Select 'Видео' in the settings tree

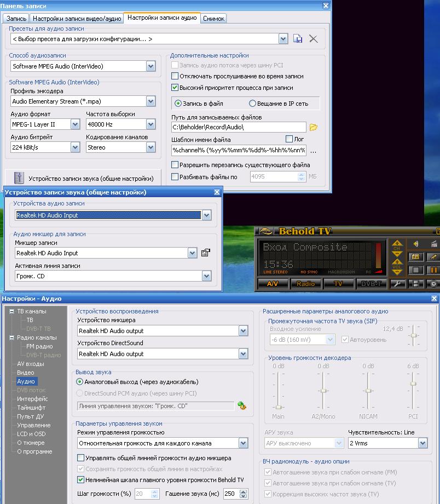[x=25, y=373]
